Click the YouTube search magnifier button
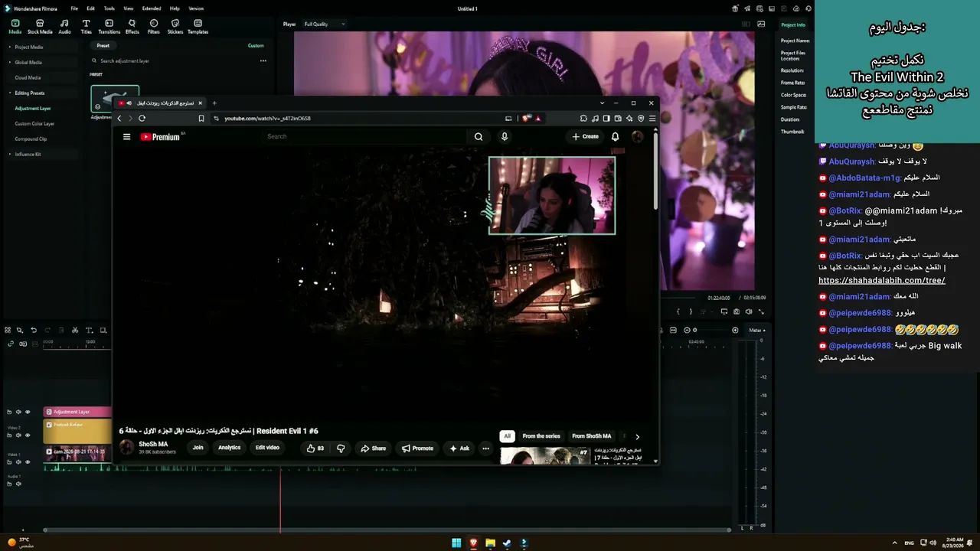The image size is (980, 551). point(479,137)
